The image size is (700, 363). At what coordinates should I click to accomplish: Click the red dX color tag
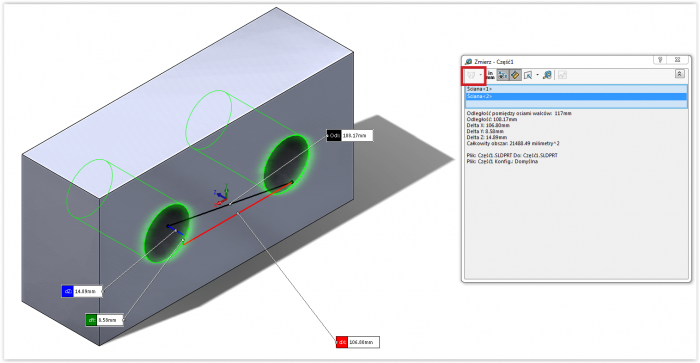[342, 342]
